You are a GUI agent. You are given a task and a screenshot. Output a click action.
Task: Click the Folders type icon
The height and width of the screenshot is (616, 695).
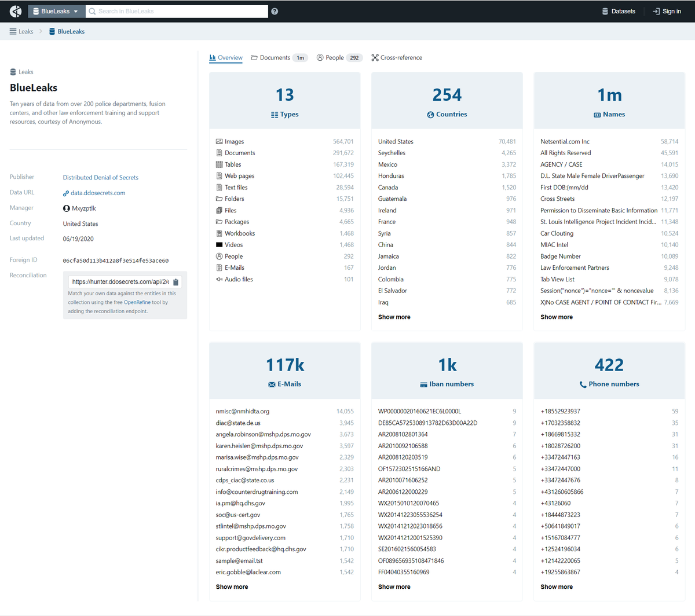[x=220, y=199]
